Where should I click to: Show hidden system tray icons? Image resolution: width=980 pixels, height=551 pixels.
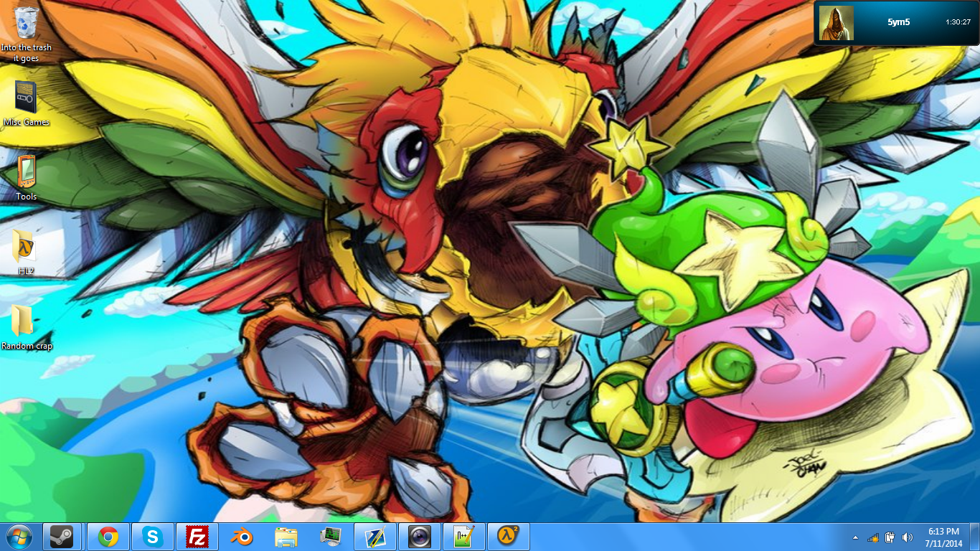tap(855, 537)
